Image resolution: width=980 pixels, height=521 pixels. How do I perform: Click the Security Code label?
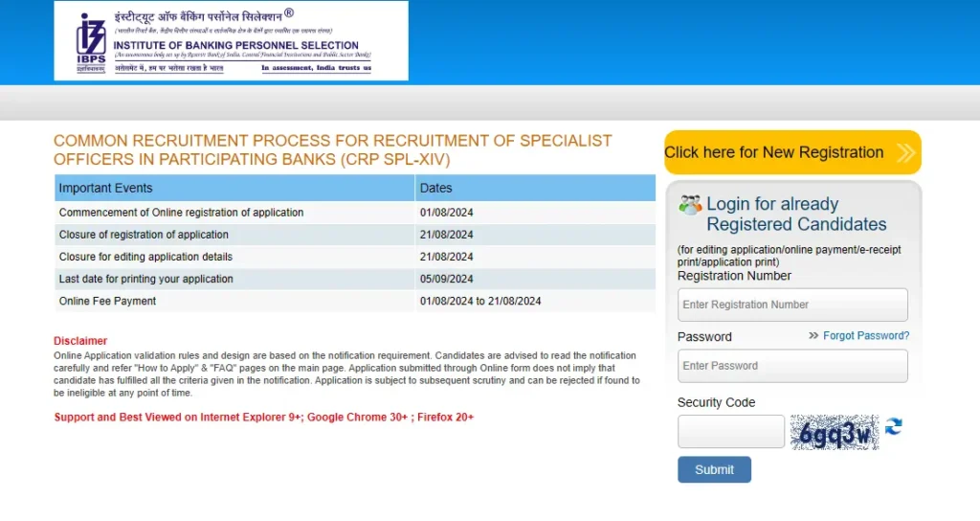click(x=716, y=403)
